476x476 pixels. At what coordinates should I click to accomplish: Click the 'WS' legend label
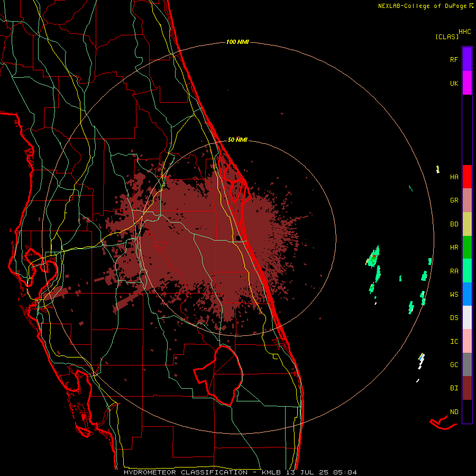[x=454, y=295]
